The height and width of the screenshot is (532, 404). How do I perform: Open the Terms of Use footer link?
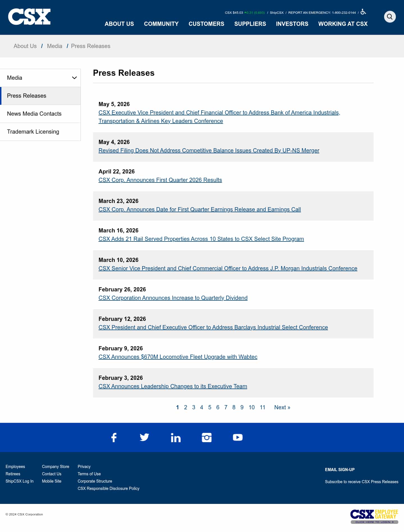(89, 474)
